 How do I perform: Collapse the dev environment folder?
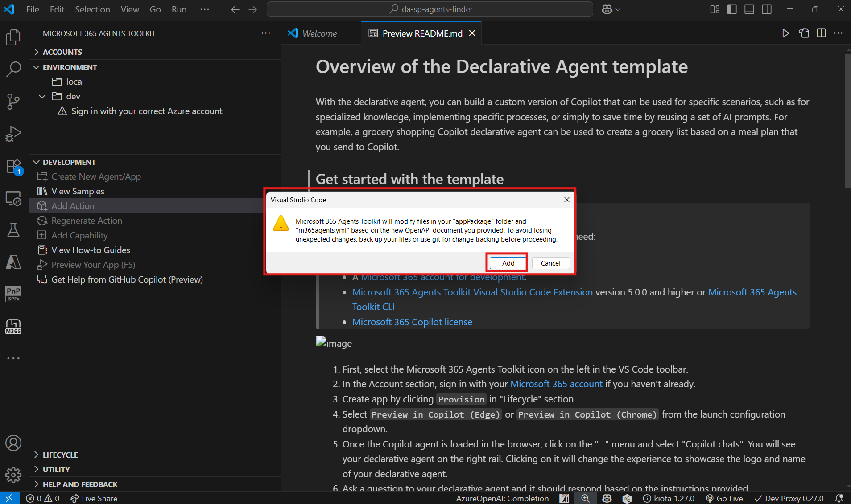(42, 96)
